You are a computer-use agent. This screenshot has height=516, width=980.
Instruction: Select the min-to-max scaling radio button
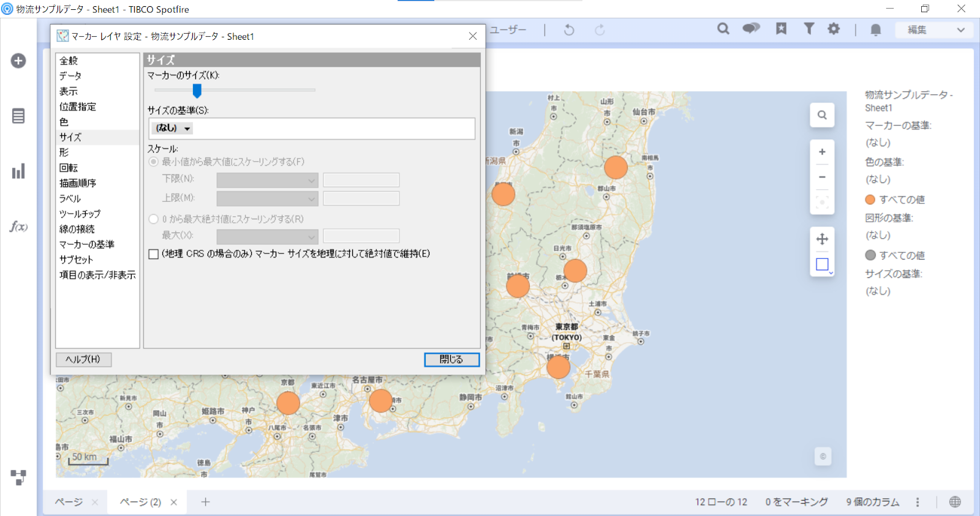(154, 162)
